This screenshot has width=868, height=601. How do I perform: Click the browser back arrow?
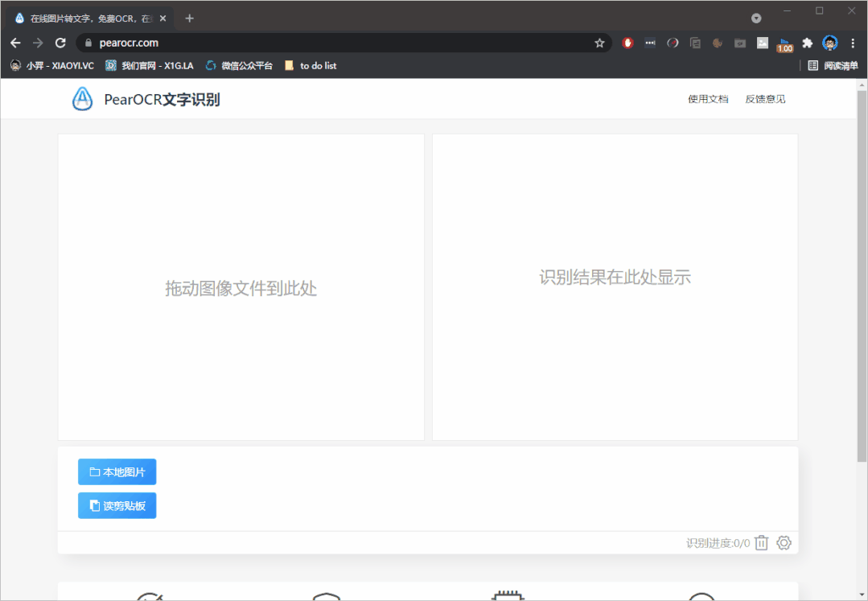[x=15, y=43]
